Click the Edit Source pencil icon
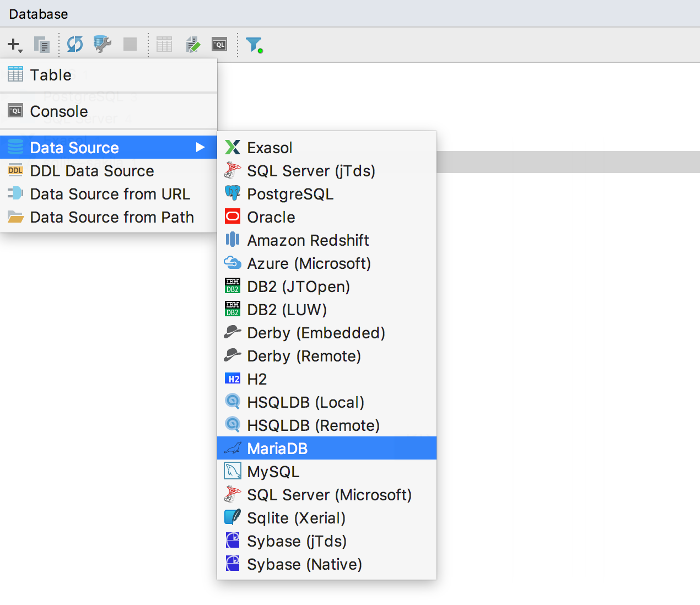This screenshot has width=700, height=605. click(193, 44)
